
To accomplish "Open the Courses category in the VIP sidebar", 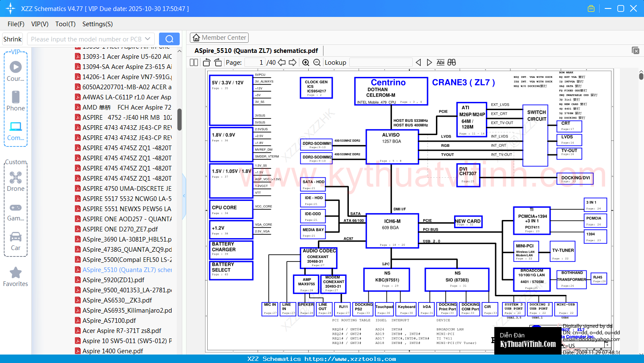I will (16, 71).
